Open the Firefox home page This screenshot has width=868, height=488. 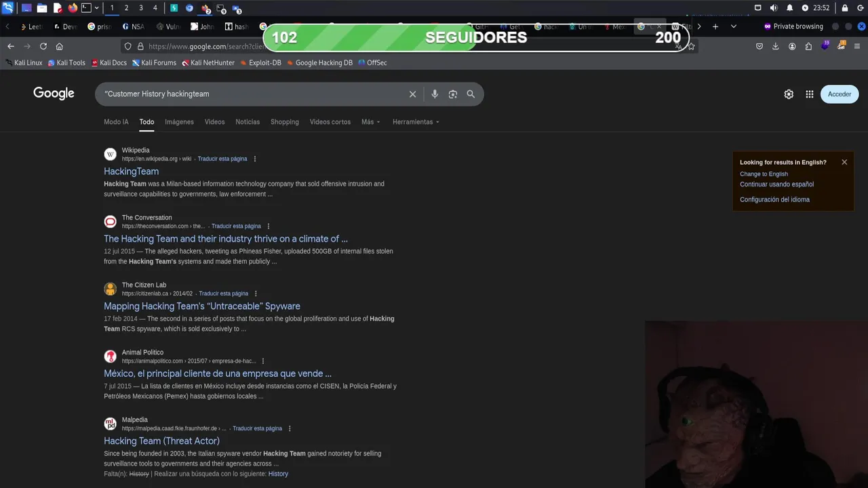tap(59, 46)
